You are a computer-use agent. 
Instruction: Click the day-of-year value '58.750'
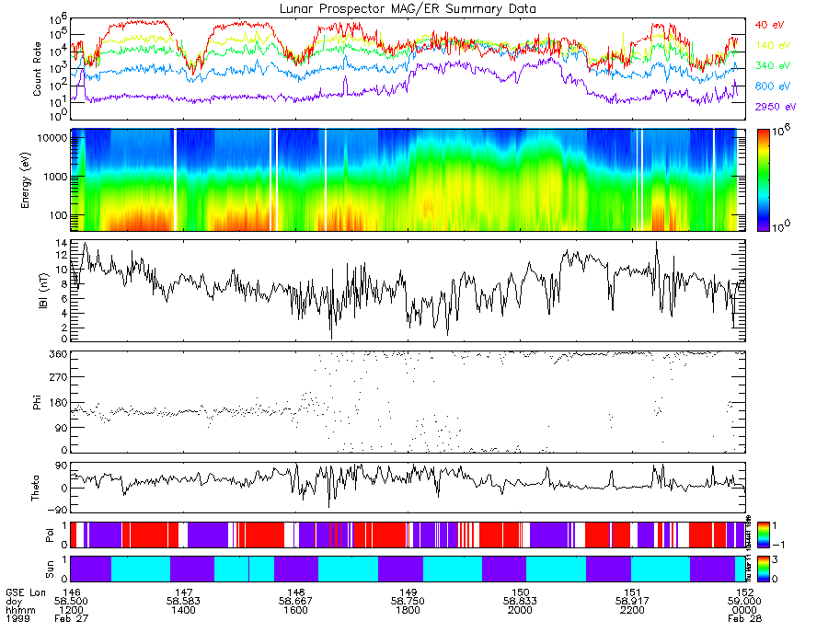click(x=408, y=602)
